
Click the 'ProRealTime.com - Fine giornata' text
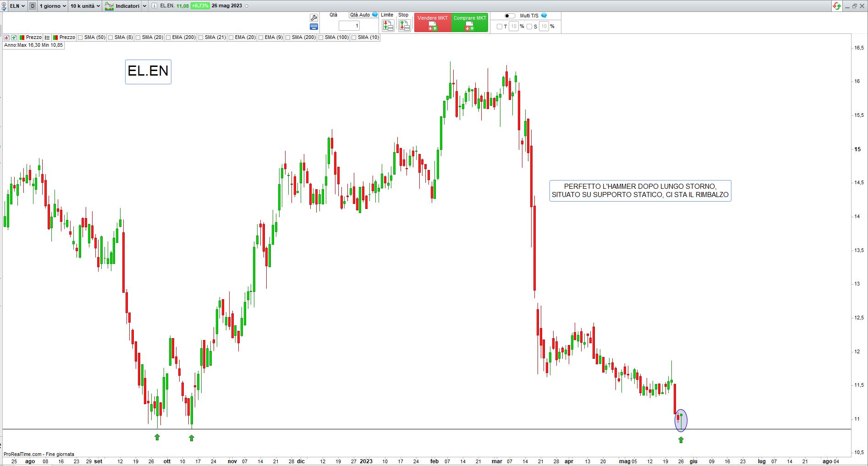[x=39, y=455]
